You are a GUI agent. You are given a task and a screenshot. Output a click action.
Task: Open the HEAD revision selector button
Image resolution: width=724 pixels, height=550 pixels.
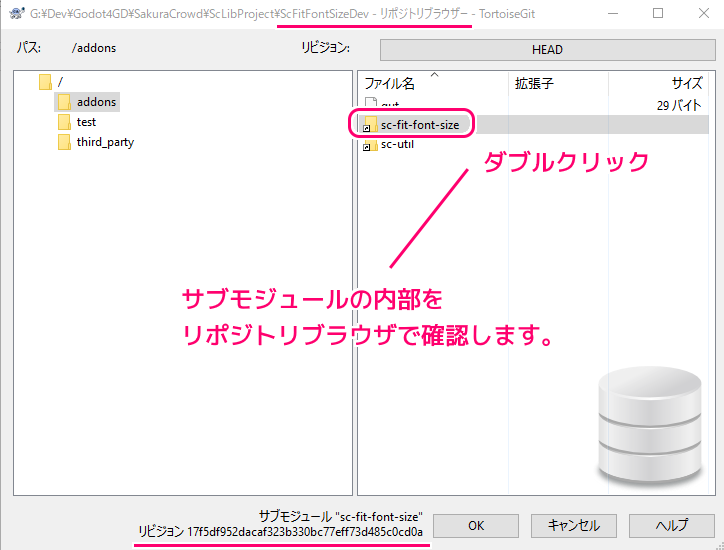pos(546,50)
